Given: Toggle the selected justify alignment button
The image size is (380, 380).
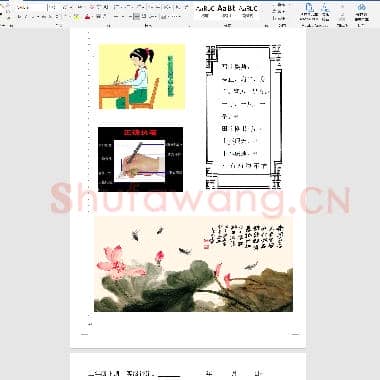Looking at the screenshot, I should tap(137, 16).
